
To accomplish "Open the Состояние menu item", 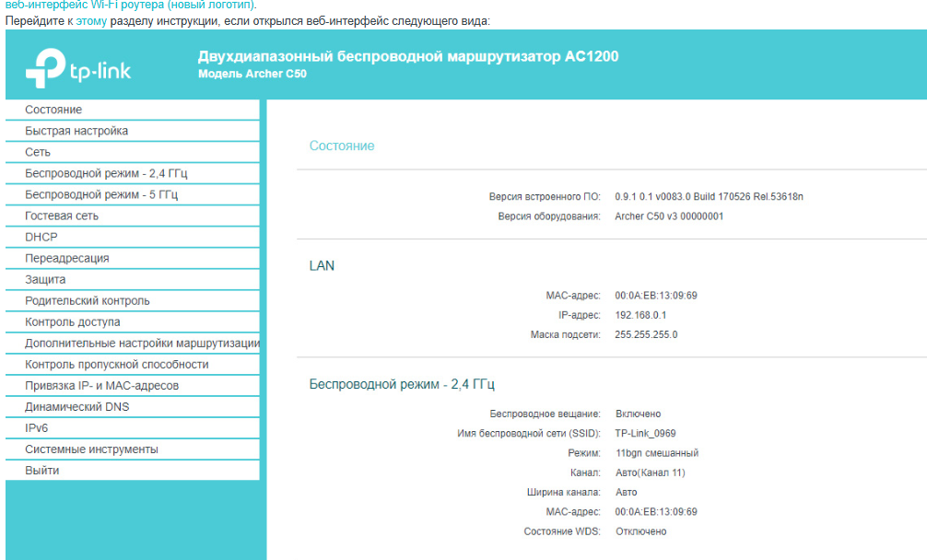I will 133,110.
